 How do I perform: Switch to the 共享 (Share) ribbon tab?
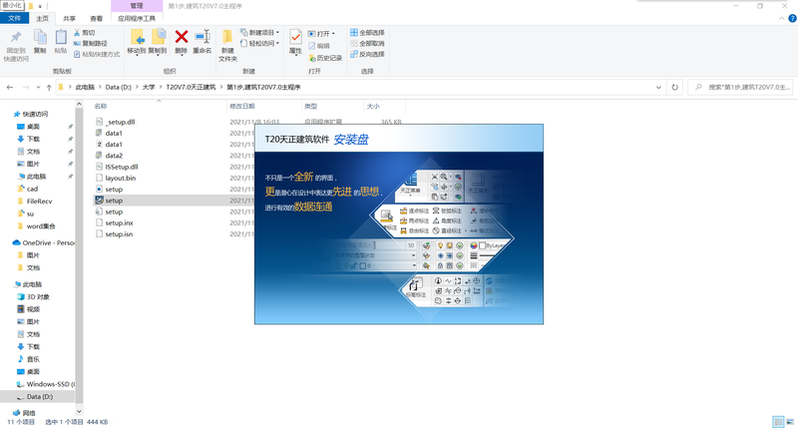point(69,18)
